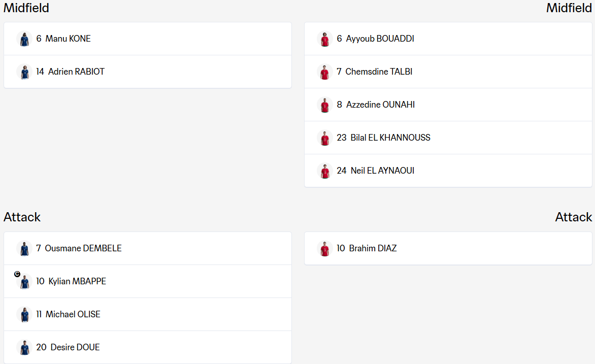This screenshot has height=364, width=595.
Task: Click Ousmane DEMBELE's player avatar
Action: click(24, 249)
